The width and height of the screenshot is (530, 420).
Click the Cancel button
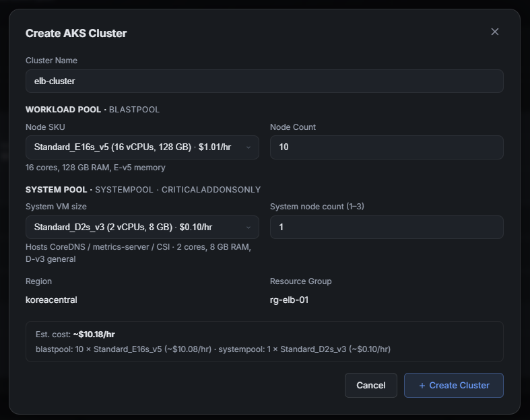coord(371,385)
